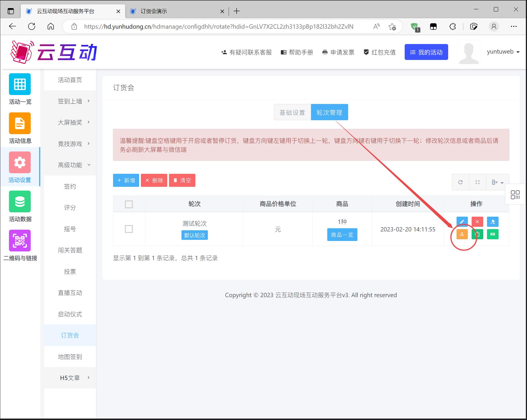This screenshot has width=527, height=420.
Task: Open 地图签到 menu item
Action: click(x=70, y=357)
